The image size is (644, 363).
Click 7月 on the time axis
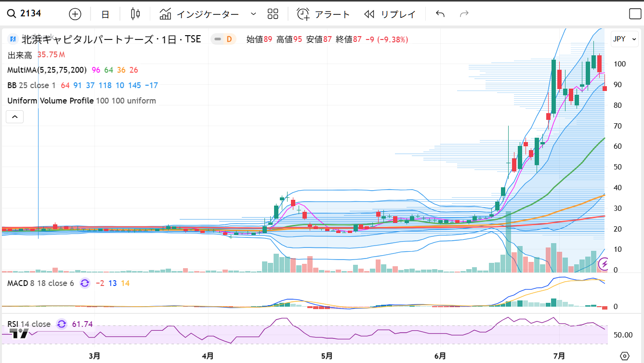[x=559, y=356]
